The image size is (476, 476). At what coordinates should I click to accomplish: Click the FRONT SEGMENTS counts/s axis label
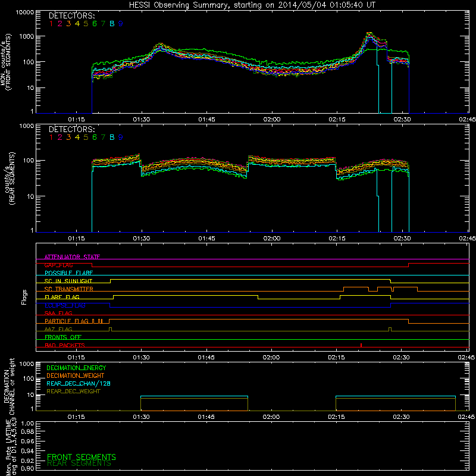(5, 62)
